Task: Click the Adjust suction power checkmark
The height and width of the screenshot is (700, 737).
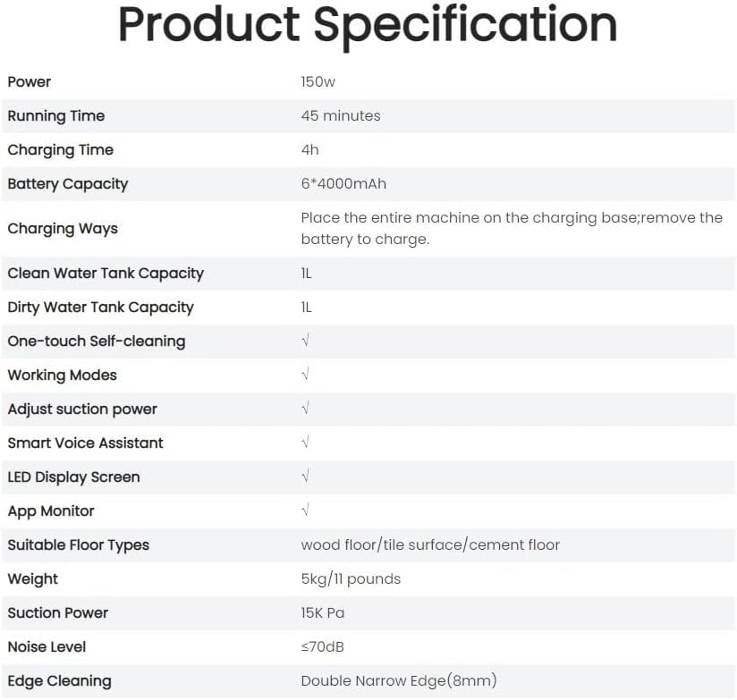Action: (306, 409)
